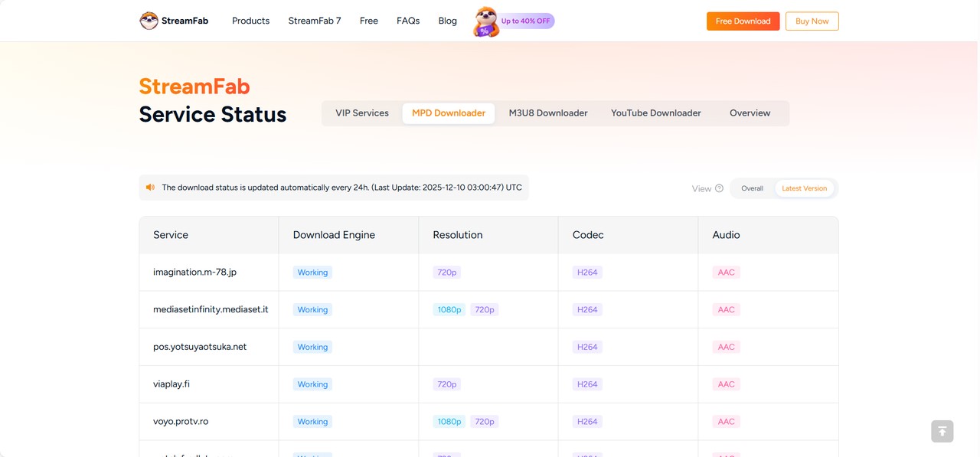The width and height of the screenshot is (980, 457).
Task: Click the mediasetinfinity.mediaset.it service row
Action: 211,309
